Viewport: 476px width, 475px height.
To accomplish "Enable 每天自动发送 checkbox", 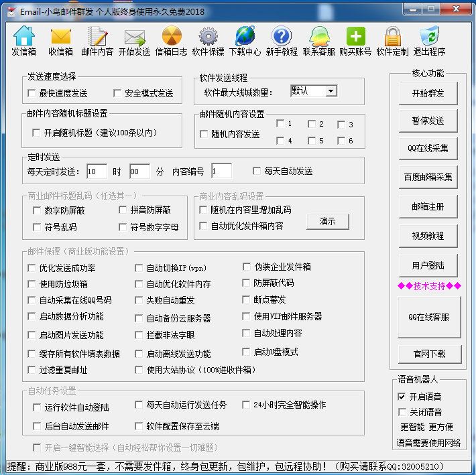I will (257, 171).
